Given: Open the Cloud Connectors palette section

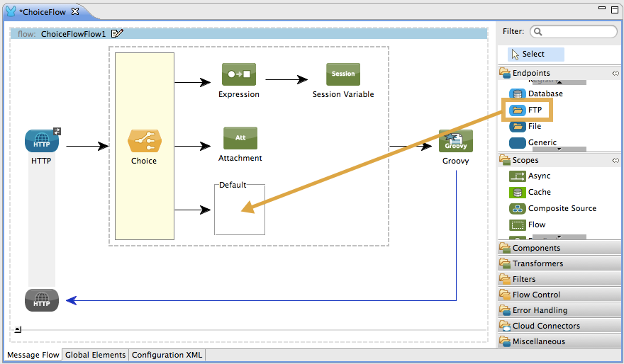Looking at the screenshot, I should point(546,326).
